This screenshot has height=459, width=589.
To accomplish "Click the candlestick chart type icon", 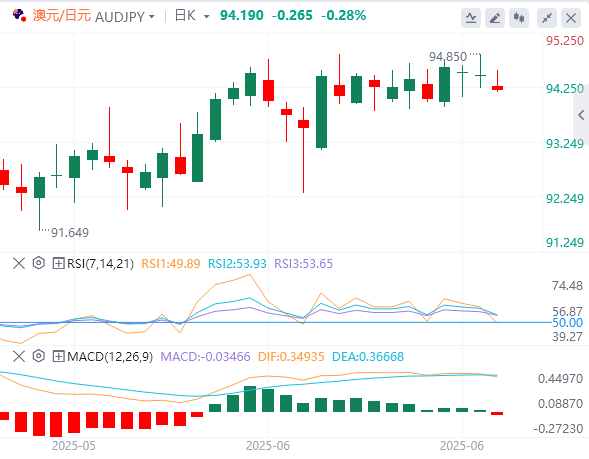I will coord(519,18).
